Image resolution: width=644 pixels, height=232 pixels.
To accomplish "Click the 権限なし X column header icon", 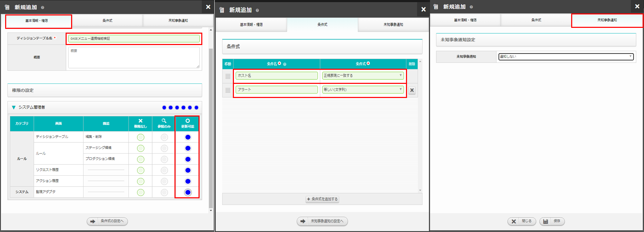I will tap(140, 121).
